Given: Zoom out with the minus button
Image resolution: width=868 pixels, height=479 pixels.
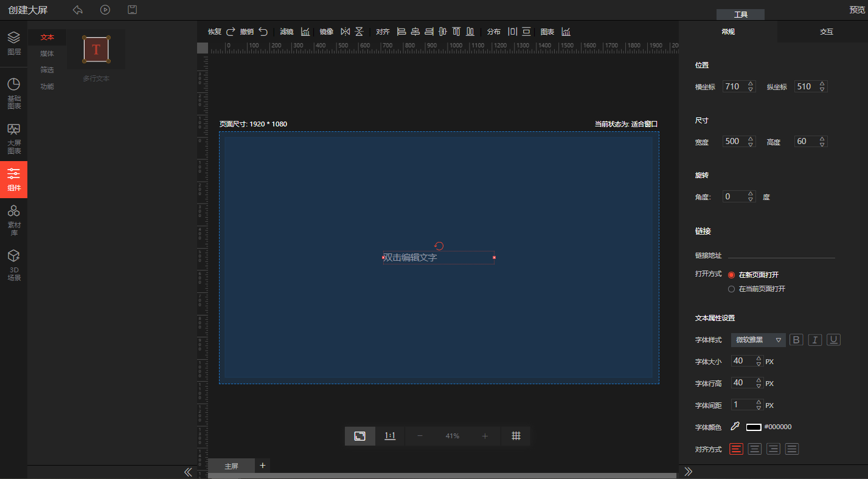Looking at the screenshot, I should tap(420, 436).
